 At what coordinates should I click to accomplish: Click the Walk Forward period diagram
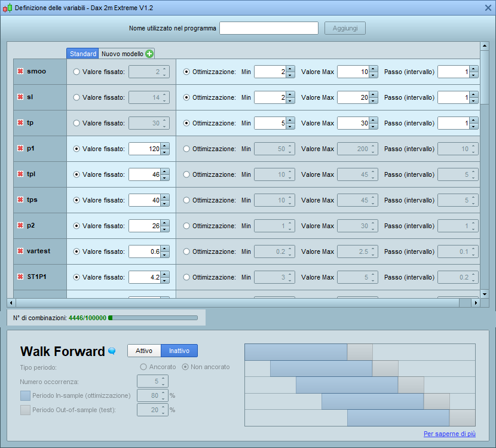[x=360, y=385]
